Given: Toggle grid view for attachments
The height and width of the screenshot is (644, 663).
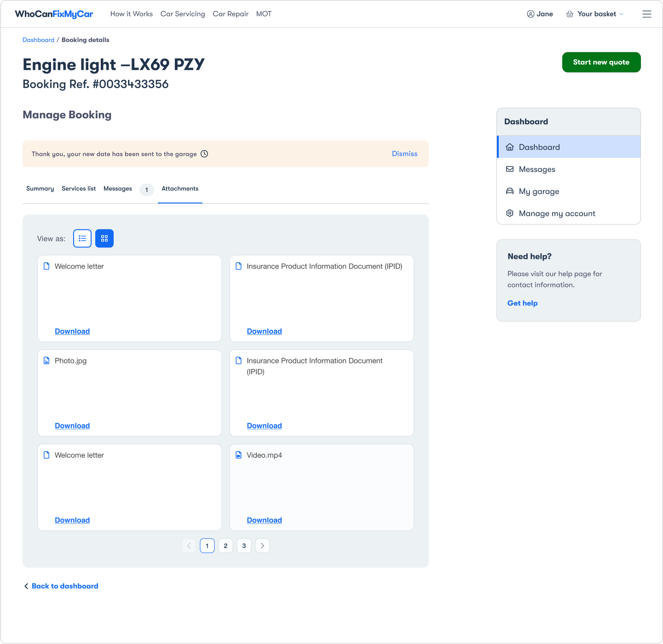Looking at the screenshot, I should point(104,238).
